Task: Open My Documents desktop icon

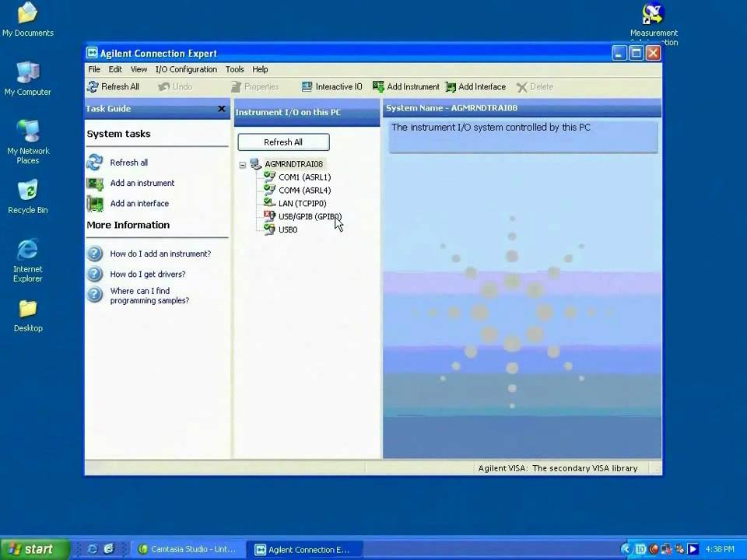Action: 27,13
